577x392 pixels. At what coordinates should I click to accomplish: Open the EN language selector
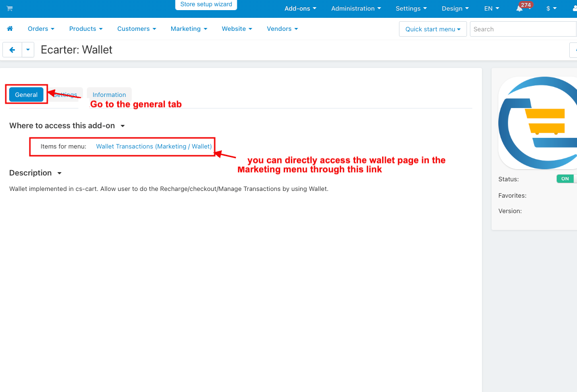tap(492, 9)
